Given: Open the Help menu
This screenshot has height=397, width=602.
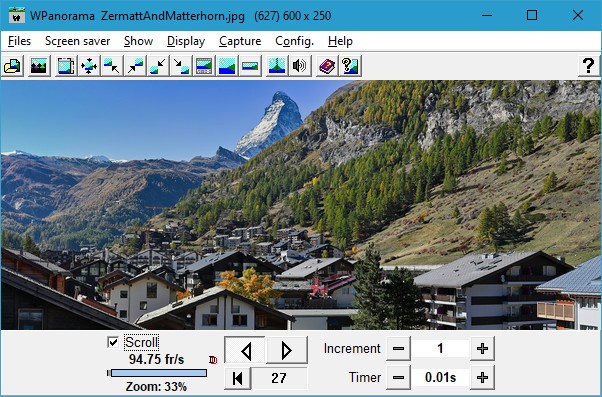Looking at the screenshot, I should [340, 41].
